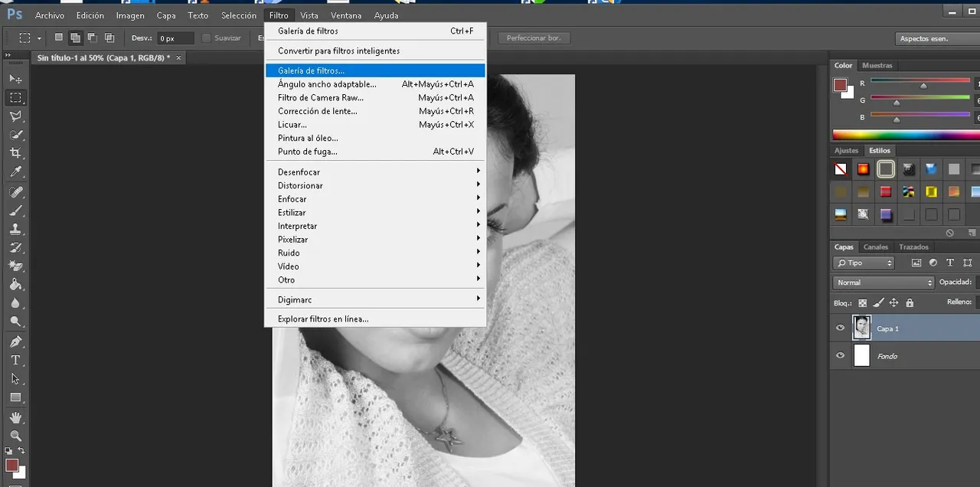
Task: Select the Quick Selection tool
Action: click(15, 135)
